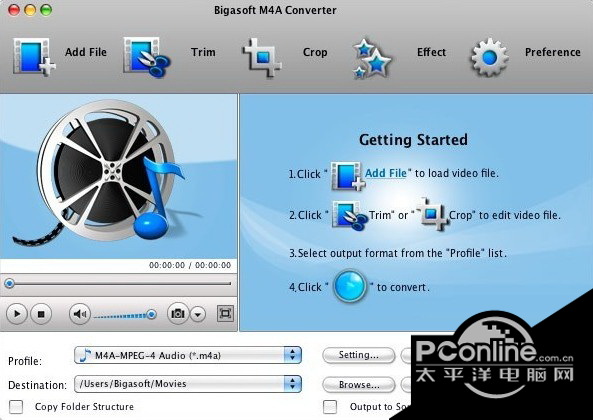
Task: Stop the preview playback
Action: pos(41,314)
